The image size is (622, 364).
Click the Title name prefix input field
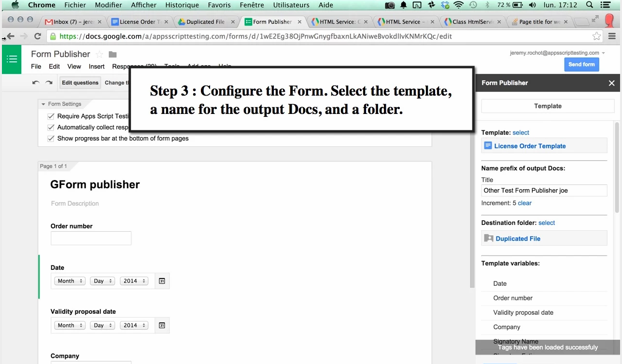[544, 191]
